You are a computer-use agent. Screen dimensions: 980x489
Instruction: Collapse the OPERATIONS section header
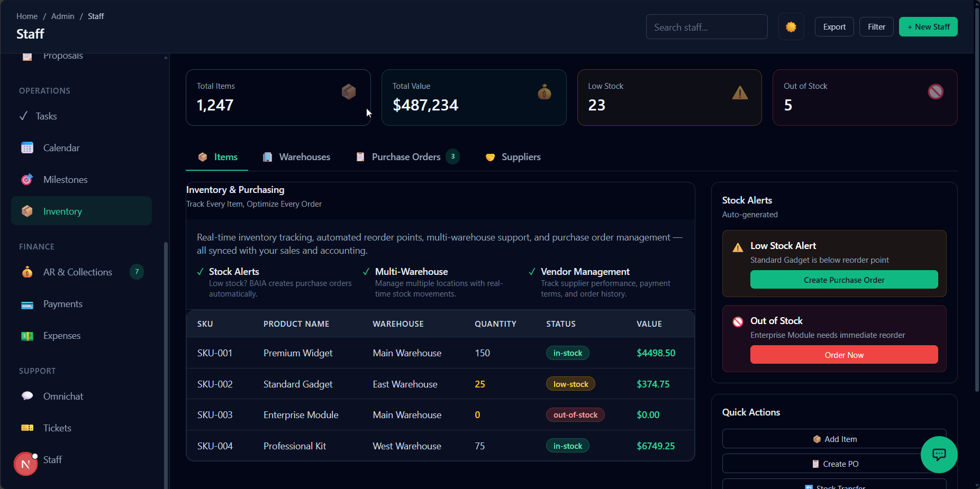click(44, 90)
